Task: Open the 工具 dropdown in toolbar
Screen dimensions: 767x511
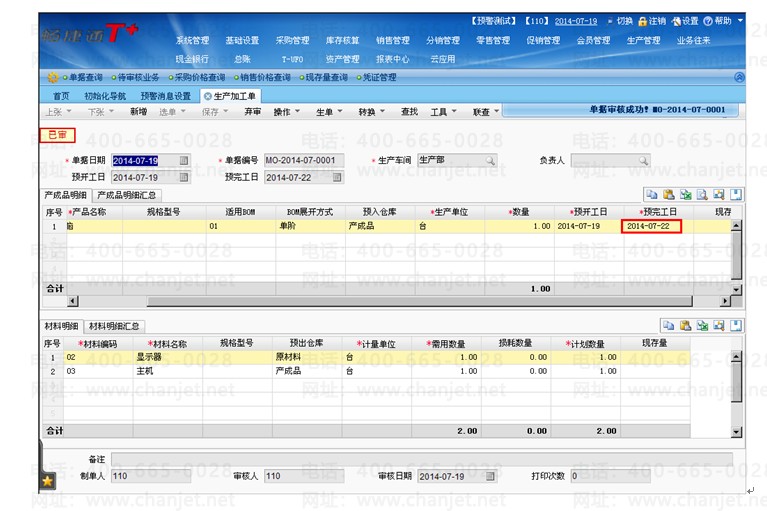Action: tap(443, 112)
